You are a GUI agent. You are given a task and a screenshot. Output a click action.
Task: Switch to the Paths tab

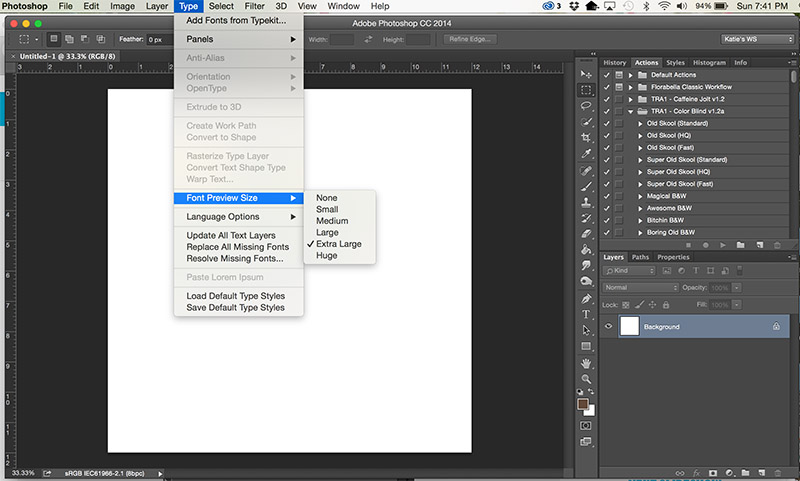[640, 257]
